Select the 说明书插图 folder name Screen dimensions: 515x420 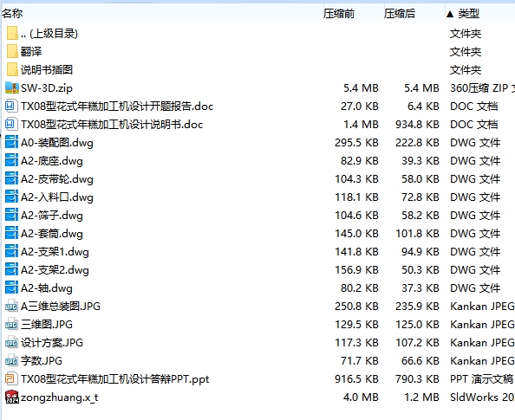(x=47, y=69)
